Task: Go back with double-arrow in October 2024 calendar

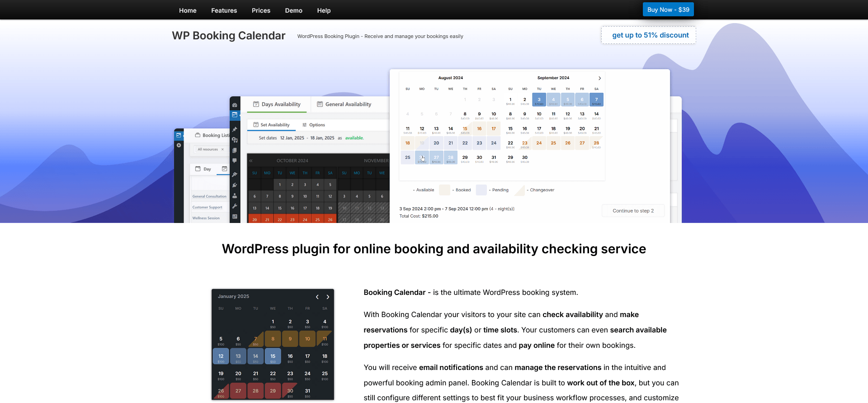Action: (251, 161)
